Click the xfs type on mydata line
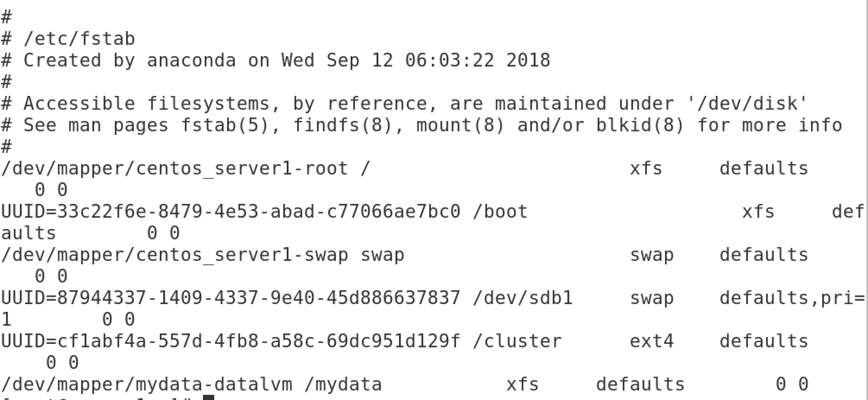Image resolution: width=868 pixels, height=400 pixels. pos(523,384)
